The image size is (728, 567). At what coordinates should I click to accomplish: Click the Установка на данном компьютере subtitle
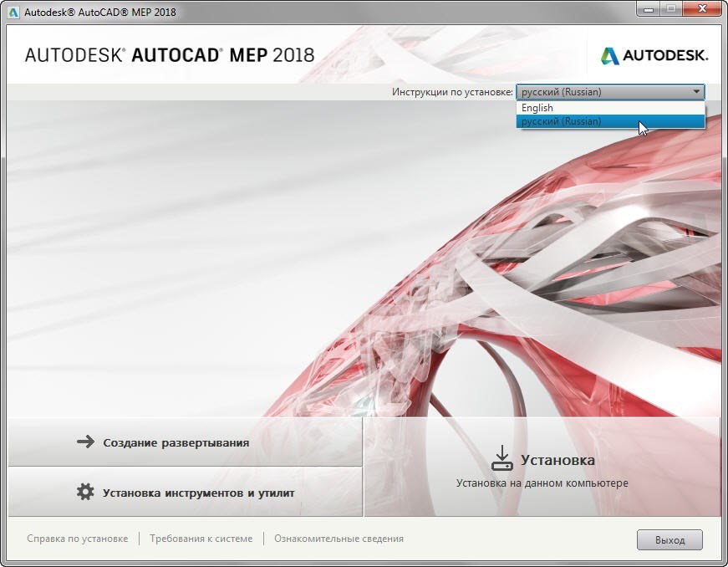542,483
